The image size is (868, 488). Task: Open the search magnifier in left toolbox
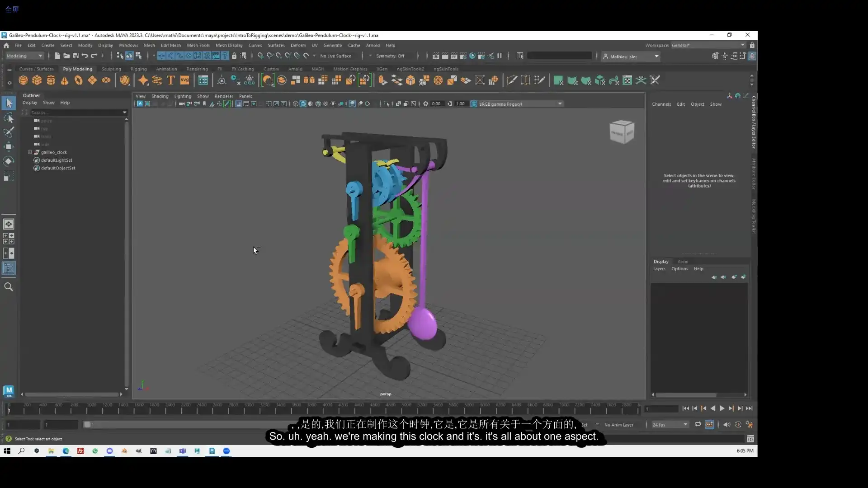click(x=9, y=287)
